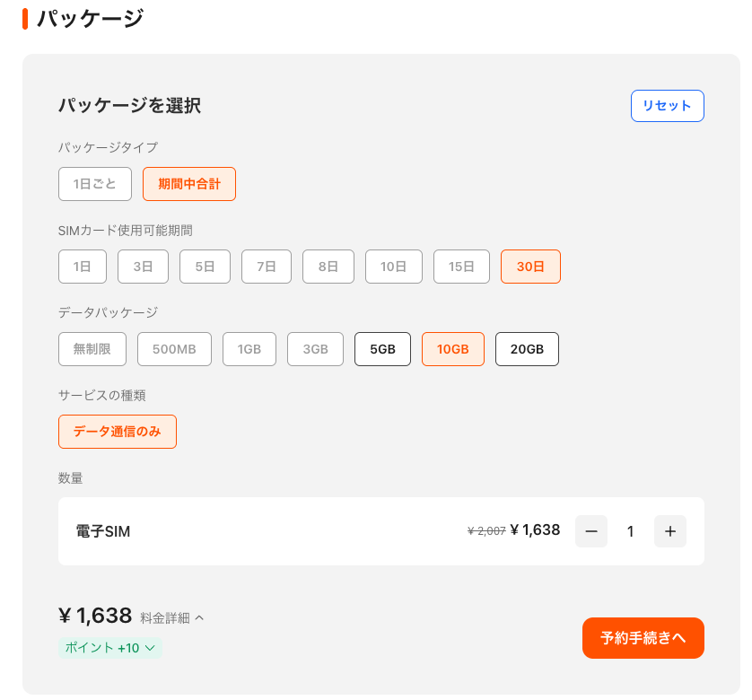
Task: Select the 期間中合計 package type
Action: pos(188,183)
